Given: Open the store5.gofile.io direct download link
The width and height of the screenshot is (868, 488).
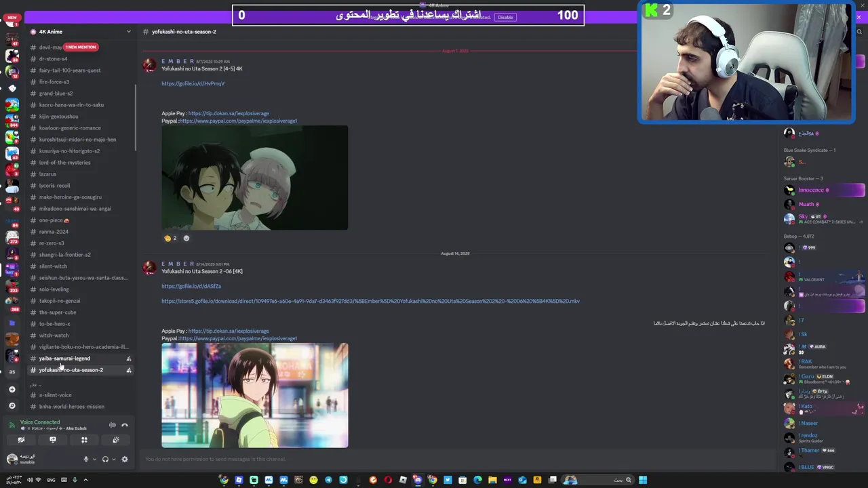Looking at the screenshot, I should (370, 301).
